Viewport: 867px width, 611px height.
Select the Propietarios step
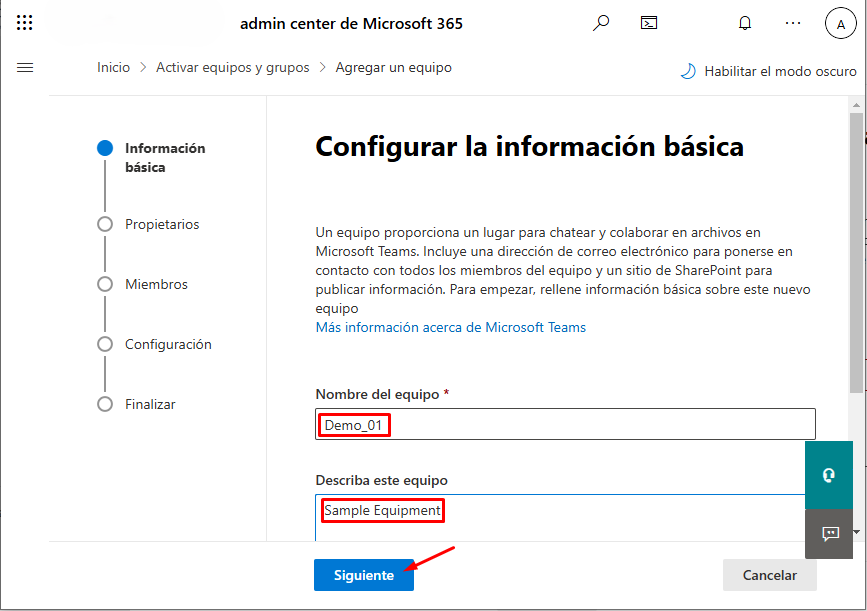tap(148, 224)
